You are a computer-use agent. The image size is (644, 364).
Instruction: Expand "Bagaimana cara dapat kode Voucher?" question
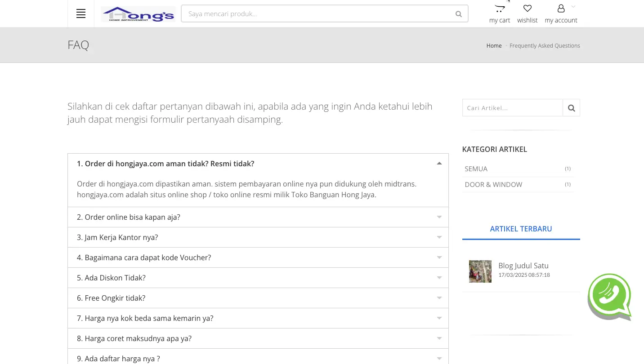tap(258, 257)
